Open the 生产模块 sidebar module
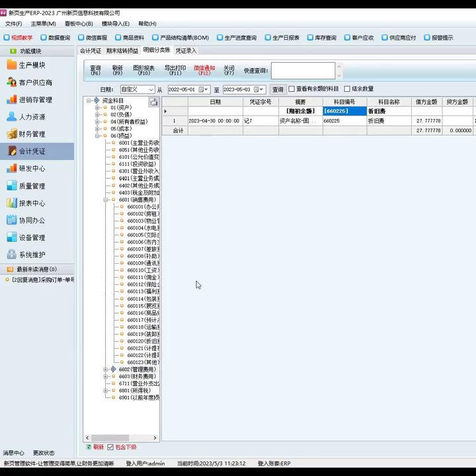 [x=32, y=65]
